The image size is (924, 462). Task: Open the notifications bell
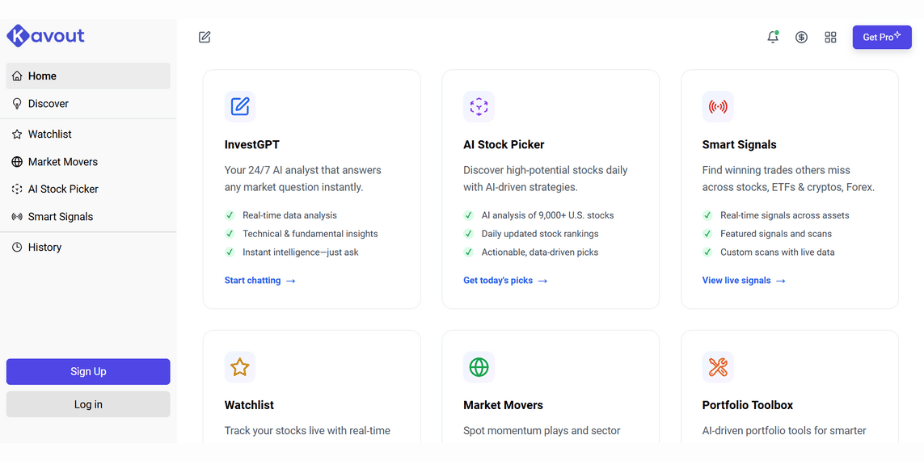pyautogui.click(x=773, y=37)
